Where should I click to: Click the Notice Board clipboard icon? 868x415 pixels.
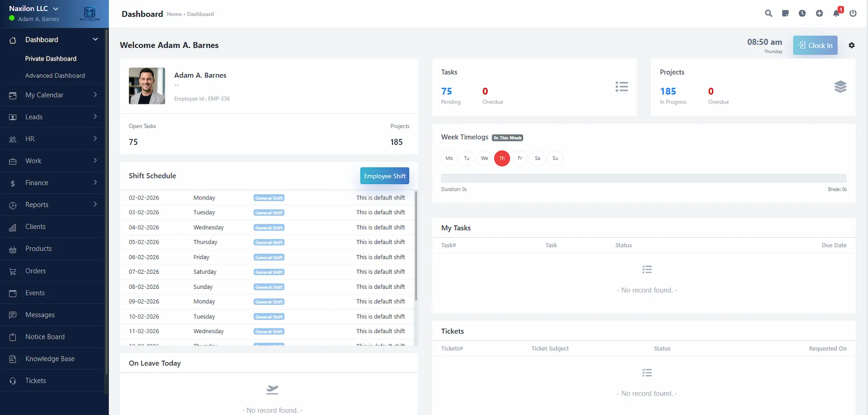[x=13, y=337]
